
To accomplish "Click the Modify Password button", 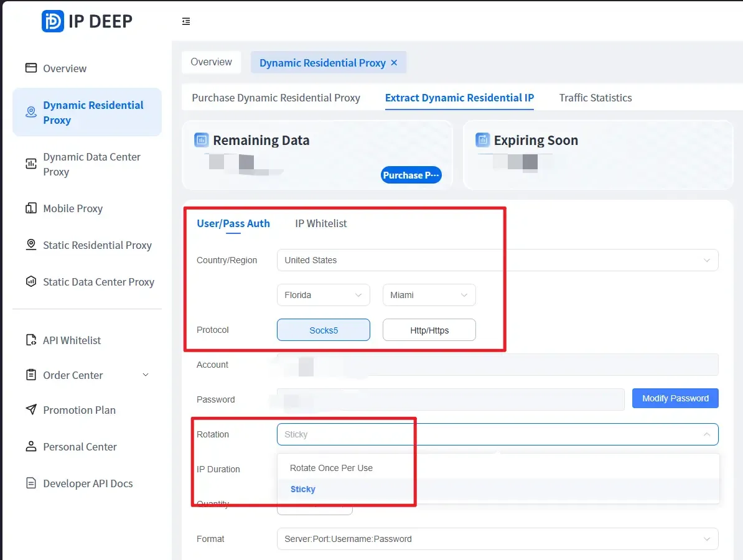I will tap(675, 398).
